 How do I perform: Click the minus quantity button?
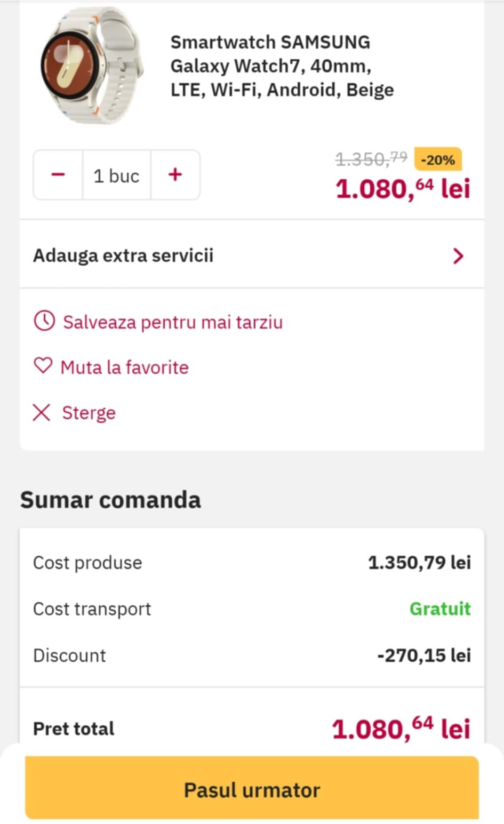(x=58, y=175)
